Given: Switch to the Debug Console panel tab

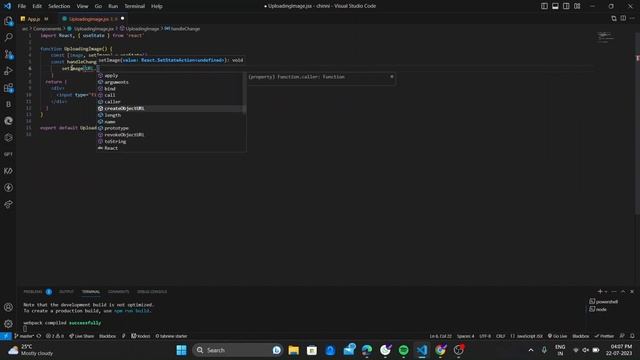Looking at the screenshot, I should (x=152, y=292).
